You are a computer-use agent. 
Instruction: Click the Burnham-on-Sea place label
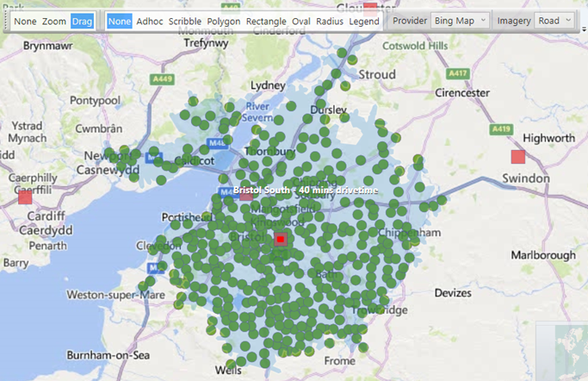pyautogui.click(x=108, y=355)
